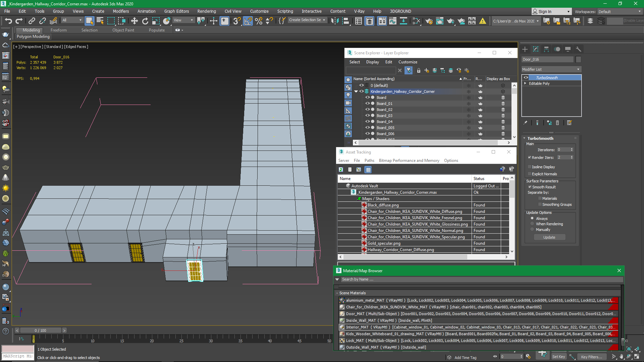Toggle the Angle Snap icon
This screenshot has width=644, height=362.
(248, 21)
